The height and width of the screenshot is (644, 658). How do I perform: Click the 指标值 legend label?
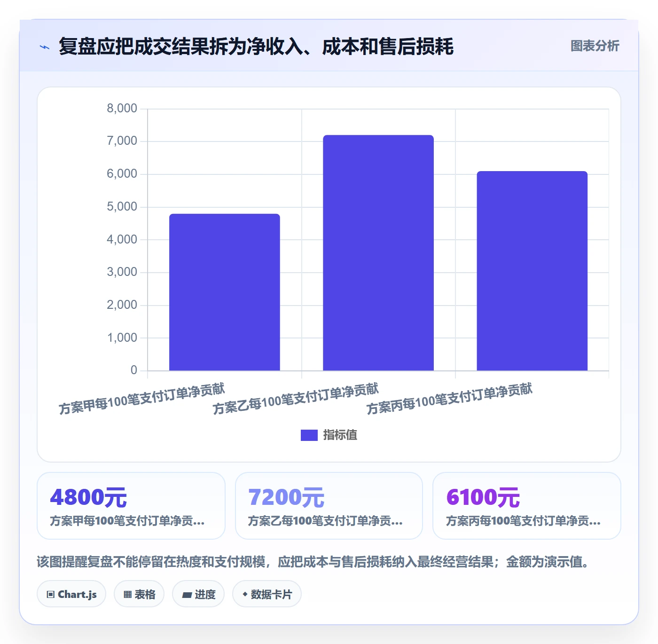point(340,435)
